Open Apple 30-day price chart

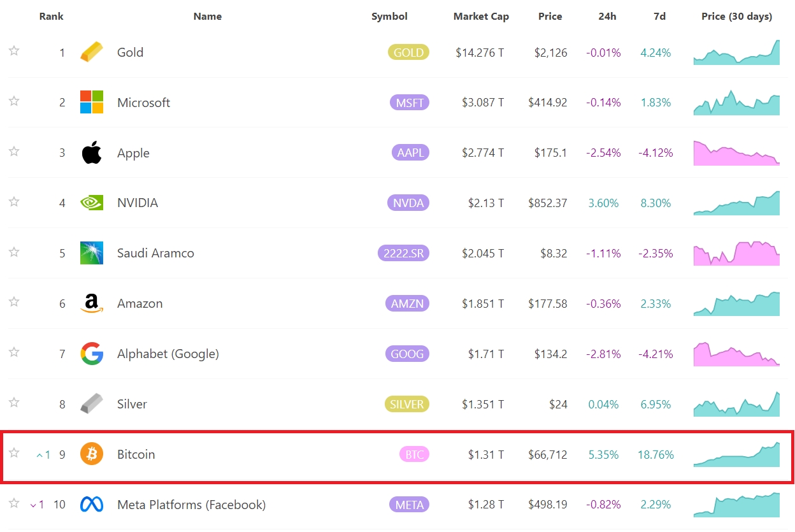pyautogui.click(x=736, y=153)
